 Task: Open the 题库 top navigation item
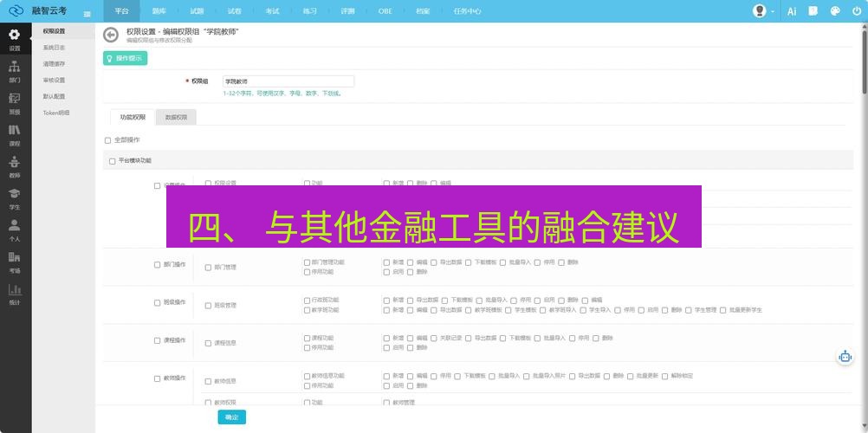[159, 11]
